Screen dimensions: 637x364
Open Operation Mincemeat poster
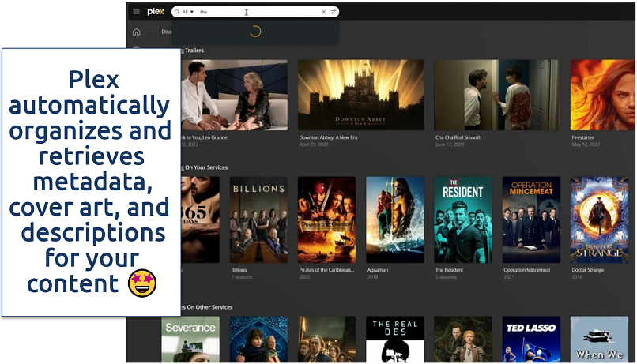pyautogui.click(x=531, y=220)
